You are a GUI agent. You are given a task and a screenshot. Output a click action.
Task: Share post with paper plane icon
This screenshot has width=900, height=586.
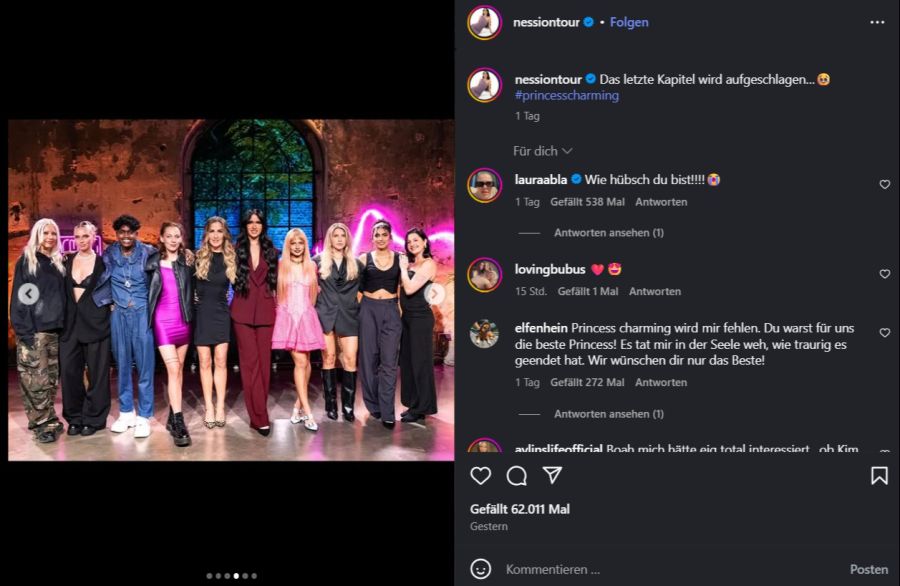(x=552, y=476)
